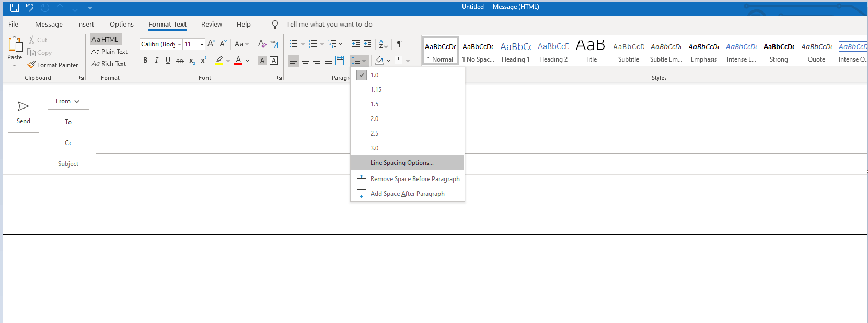Switch to the Insert tab
868x323 pixels.
click(x=86, y=25)
